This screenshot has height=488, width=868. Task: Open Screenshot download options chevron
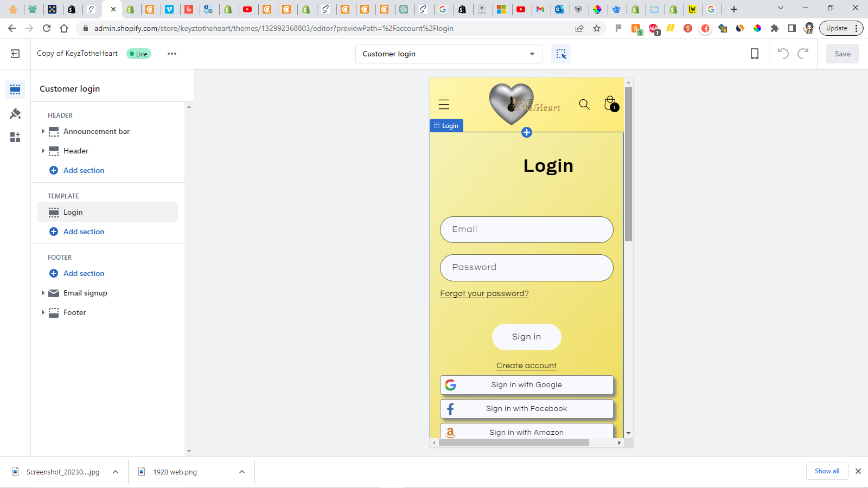116,472
